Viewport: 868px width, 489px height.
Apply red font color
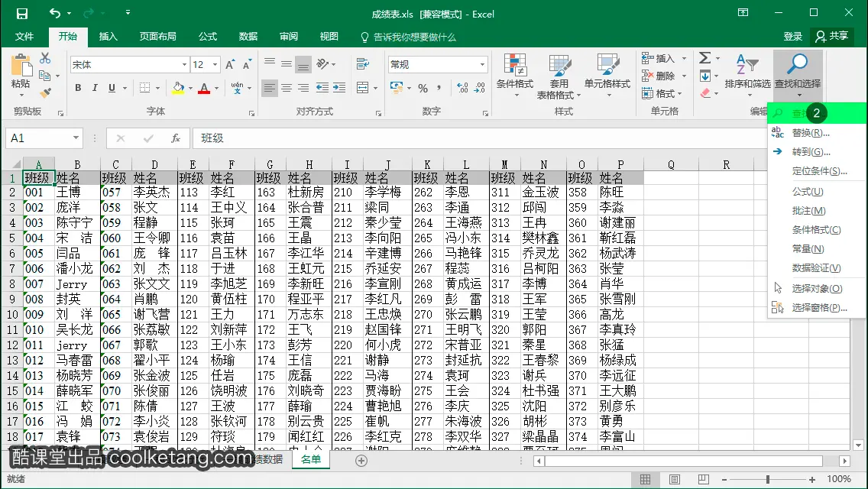[x=204, y=88]
